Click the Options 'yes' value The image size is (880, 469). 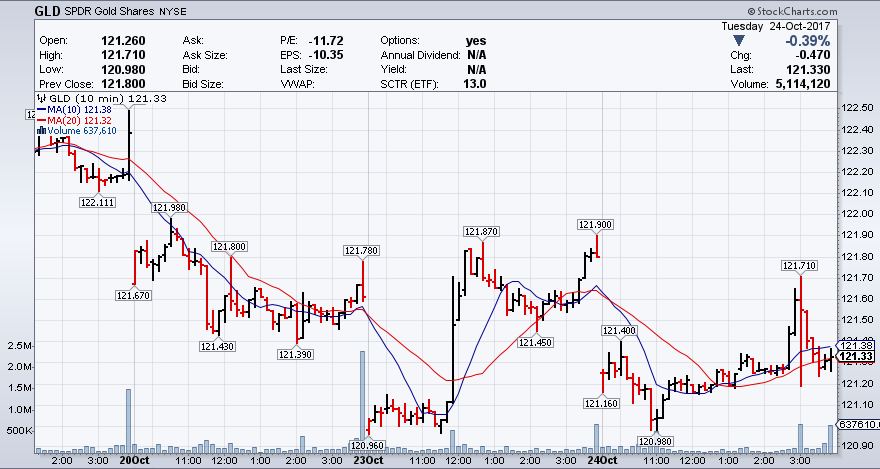[x=476, y=40]
